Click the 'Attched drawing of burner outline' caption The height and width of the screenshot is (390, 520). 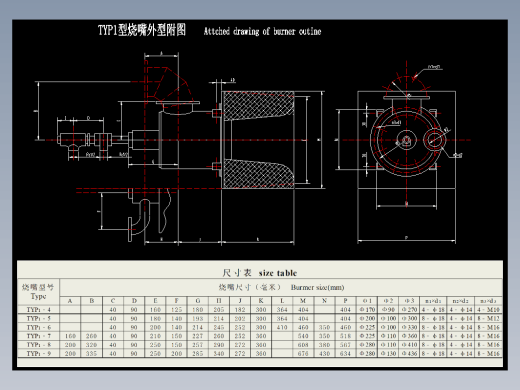[x=262, y=31]
